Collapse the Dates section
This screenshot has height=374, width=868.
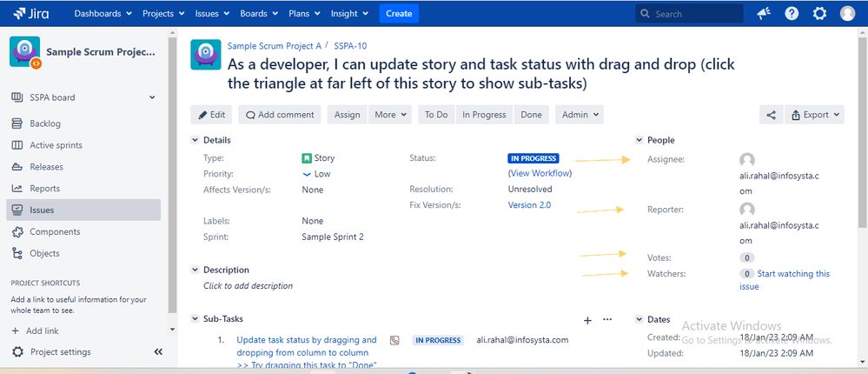pos(639,319)
